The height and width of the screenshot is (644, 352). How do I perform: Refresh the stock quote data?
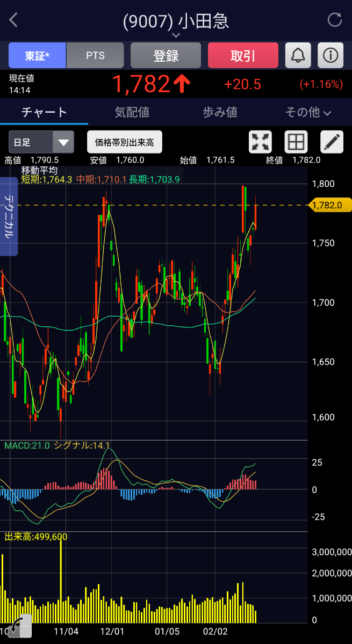pyautogui.click(x=334, y=20)
